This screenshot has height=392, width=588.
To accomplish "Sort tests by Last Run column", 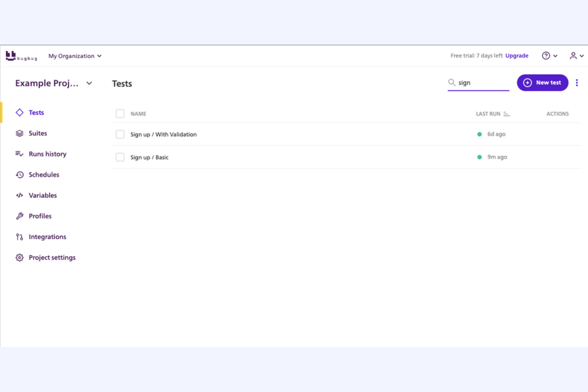I will [x=507, y=114].
